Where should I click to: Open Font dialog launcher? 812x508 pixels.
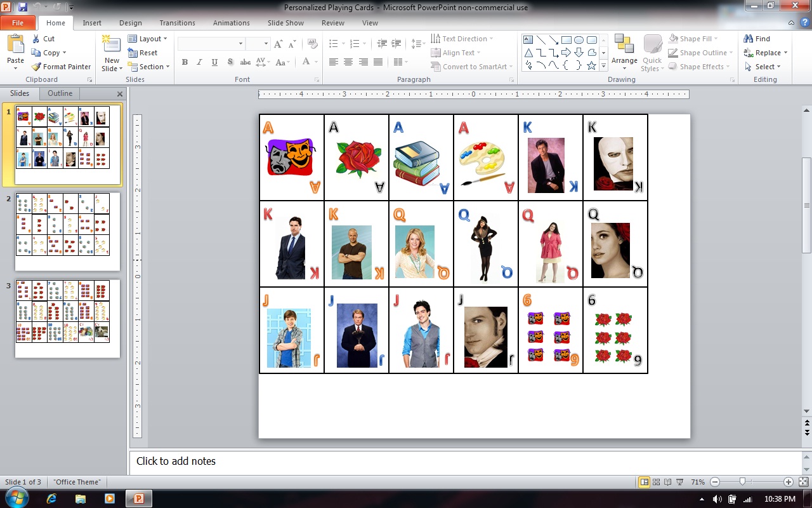click(317, 80)
